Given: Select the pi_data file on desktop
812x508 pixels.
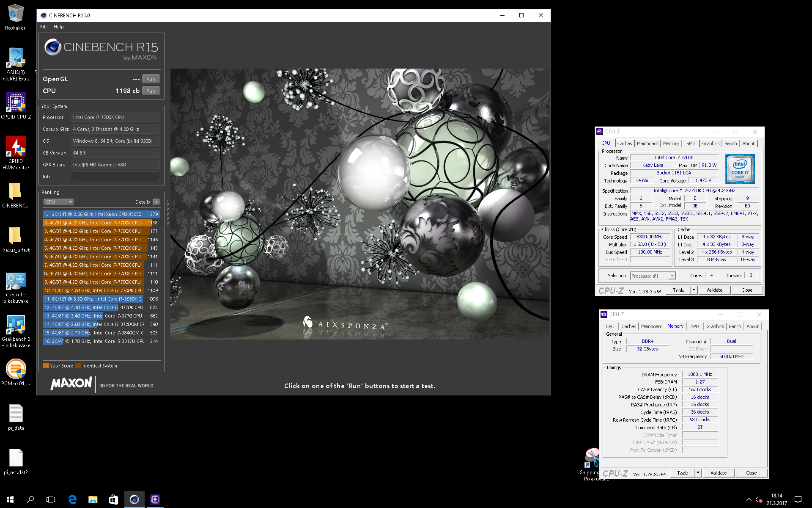Looking at the screenshot, I should click(x=16, y=417).
